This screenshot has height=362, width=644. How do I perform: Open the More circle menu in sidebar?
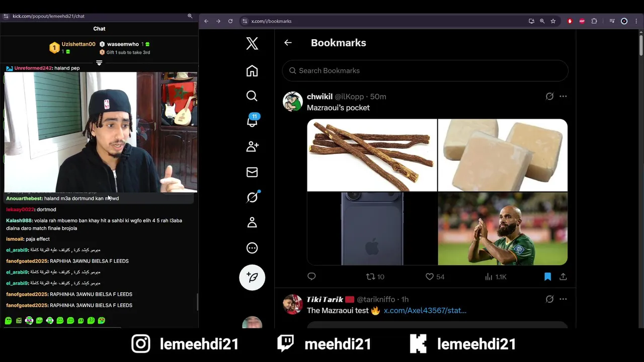[x=252, y=248]
